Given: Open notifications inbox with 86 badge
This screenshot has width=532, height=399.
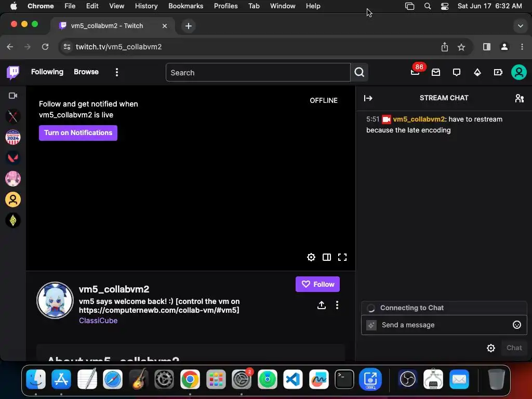Looking at the screenshot, I should point(415,72).
